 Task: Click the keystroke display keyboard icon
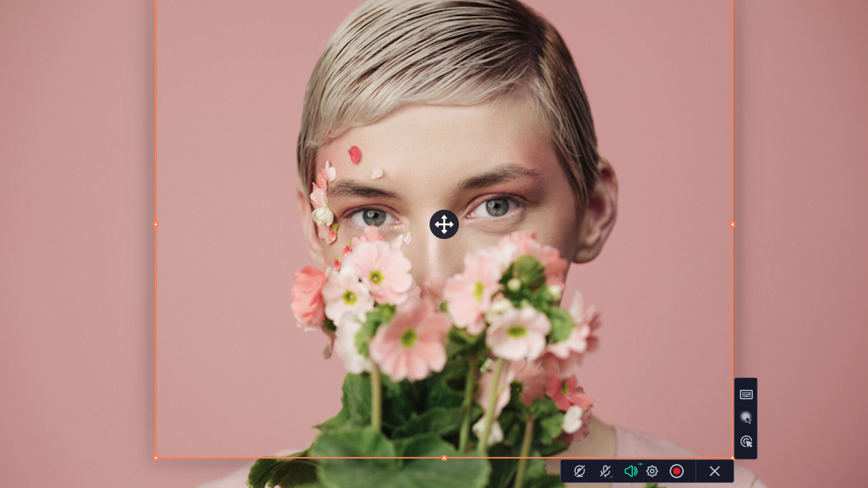pyautogui.click(x=746, y=394)
